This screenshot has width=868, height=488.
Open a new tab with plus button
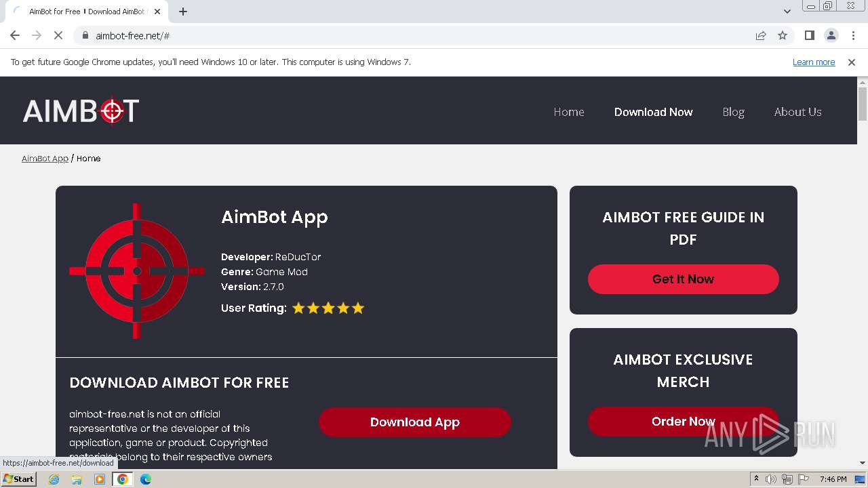[183, 12]
